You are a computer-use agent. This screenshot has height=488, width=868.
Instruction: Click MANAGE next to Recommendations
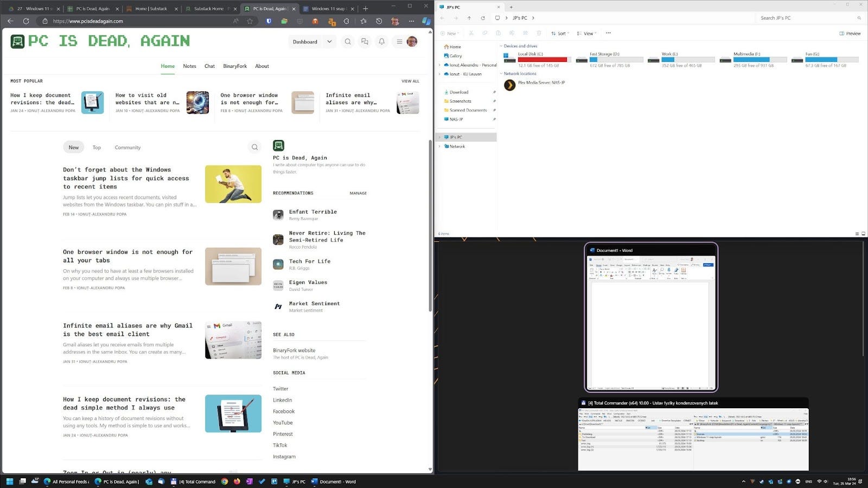coord(358,193)
